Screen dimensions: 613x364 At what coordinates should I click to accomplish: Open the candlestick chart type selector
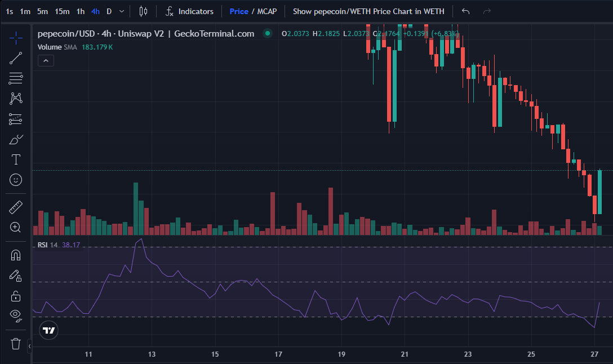144,11
